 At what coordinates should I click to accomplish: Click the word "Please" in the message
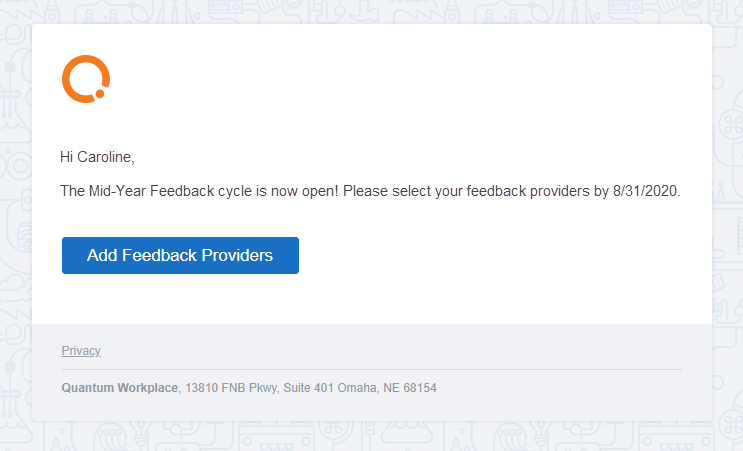tap(346, 191)
